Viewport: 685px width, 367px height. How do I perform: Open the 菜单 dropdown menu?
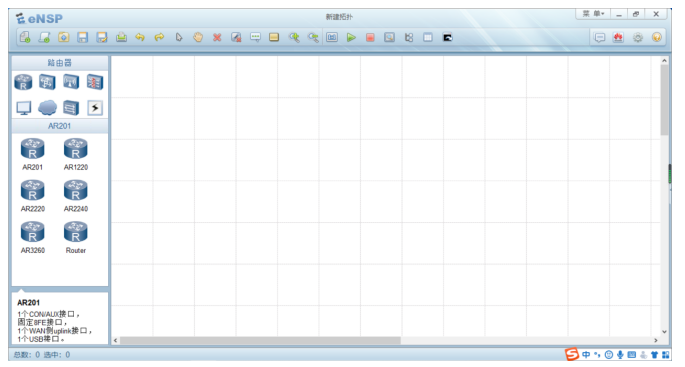tap(593, 14)
